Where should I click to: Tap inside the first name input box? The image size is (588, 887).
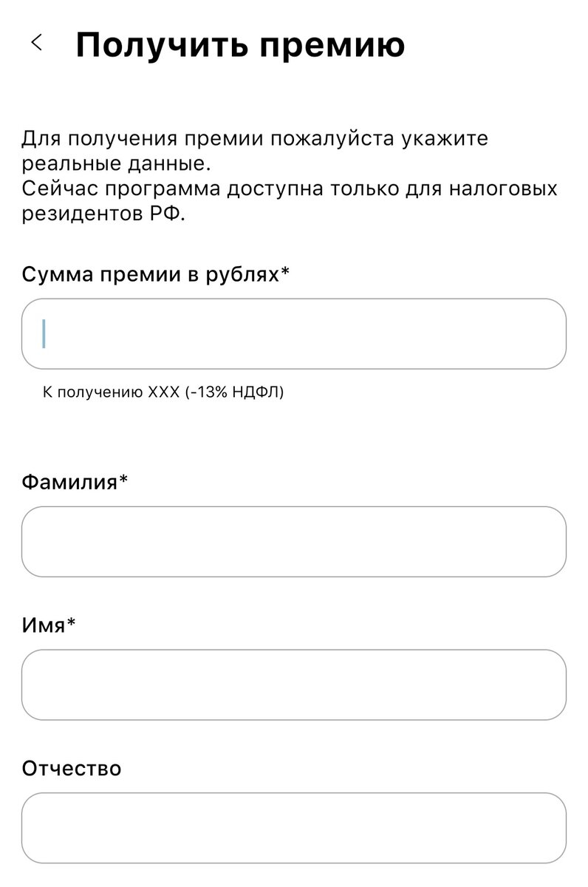click(x=294, y=684)
